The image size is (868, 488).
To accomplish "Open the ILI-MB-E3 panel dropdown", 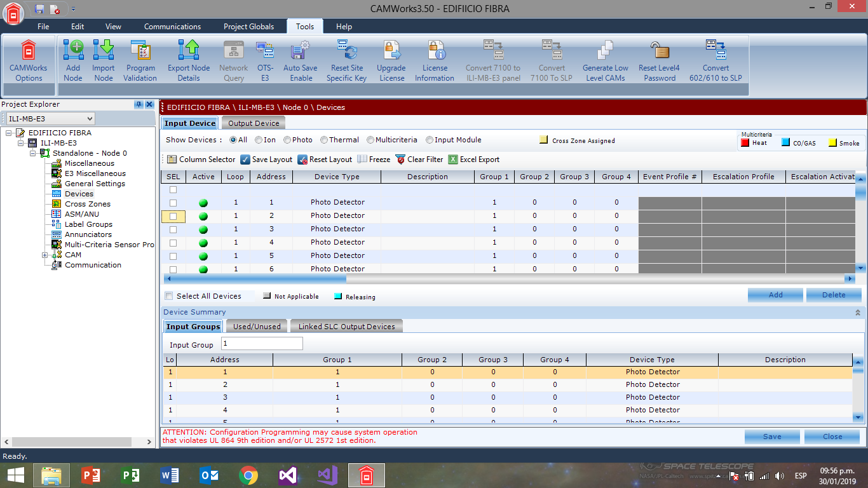I will click(90, 119).
